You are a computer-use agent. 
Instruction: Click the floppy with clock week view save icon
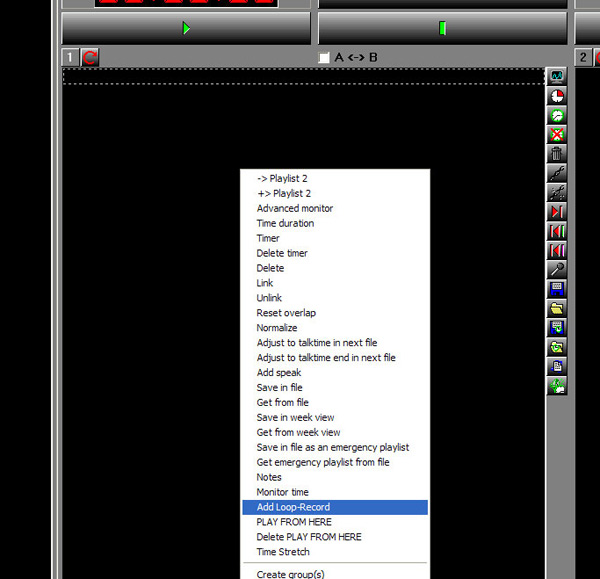coord(557,328)
